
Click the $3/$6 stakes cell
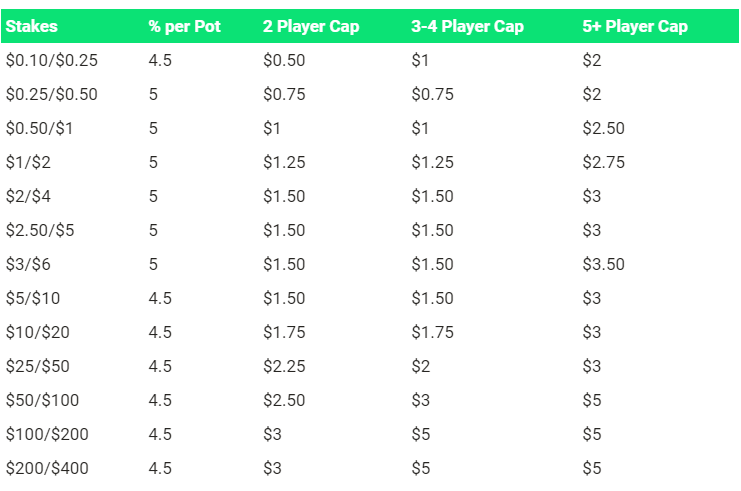[29, 265]
